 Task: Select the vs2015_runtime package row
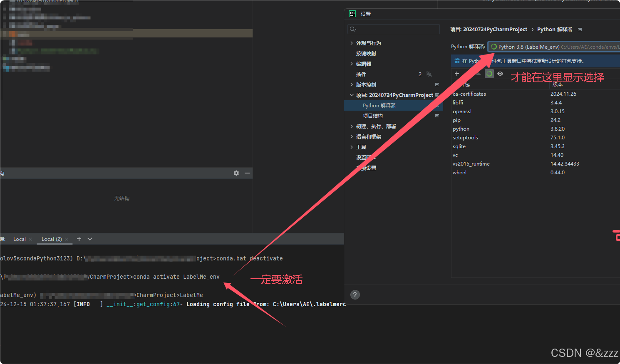(536, 164)
